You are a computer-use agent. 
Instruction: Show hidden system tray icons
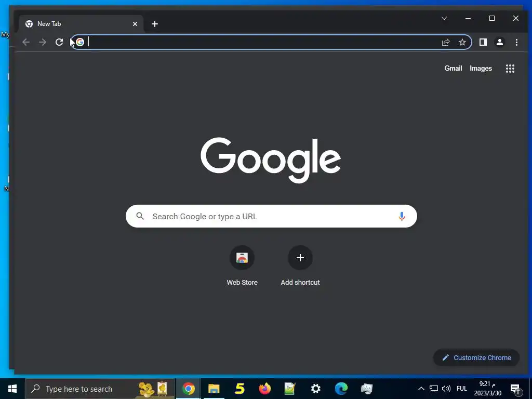[x=421, y=389]
